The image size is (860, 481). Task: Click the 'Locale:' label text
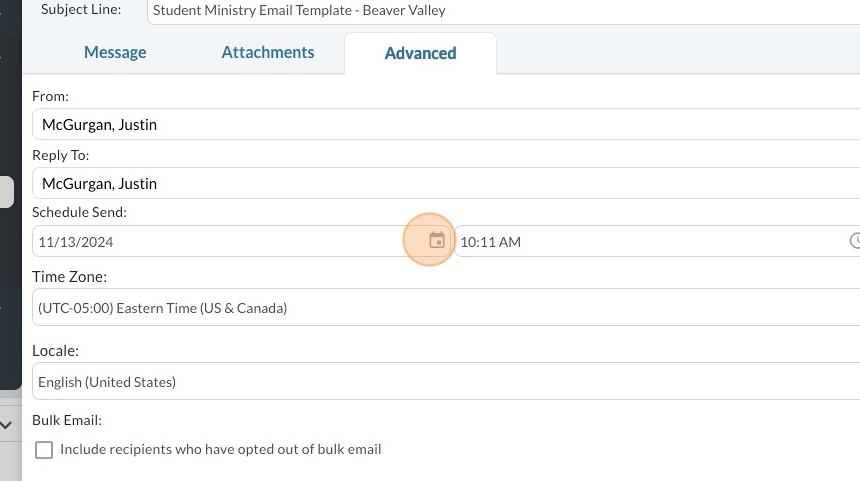(55, 351)
